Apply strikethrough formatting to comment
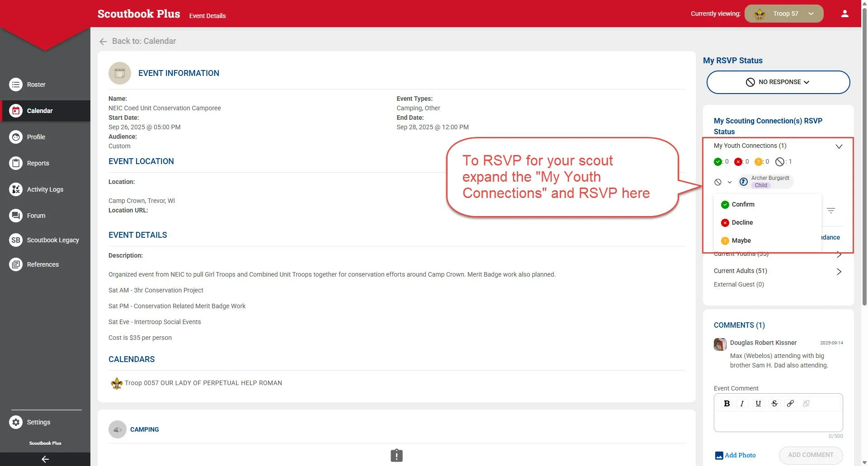 pyautogui.click(x=774, y=404)
